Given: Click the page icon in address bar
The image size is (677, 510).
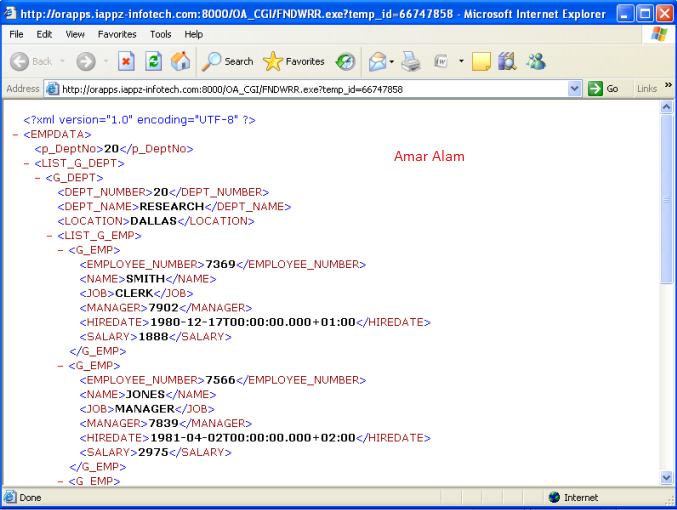Looking at the screenshot, I should (x=52, y=89).
